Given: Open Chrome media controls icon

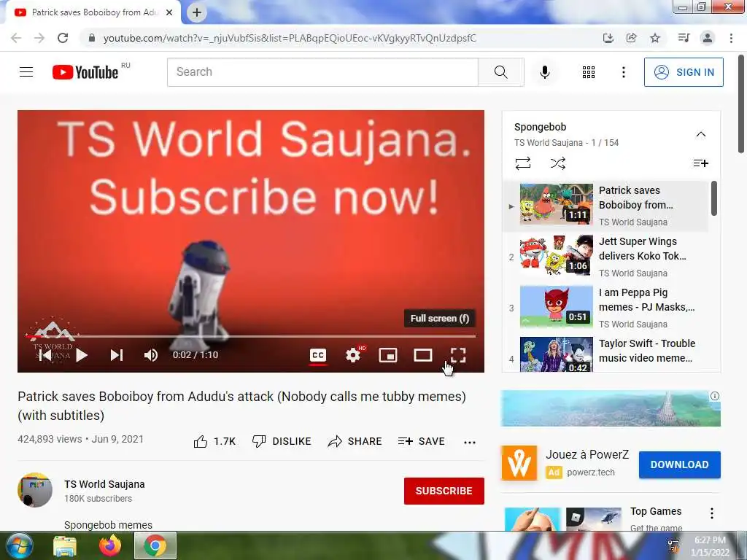Looking at the screenshot, I should 684,38.
